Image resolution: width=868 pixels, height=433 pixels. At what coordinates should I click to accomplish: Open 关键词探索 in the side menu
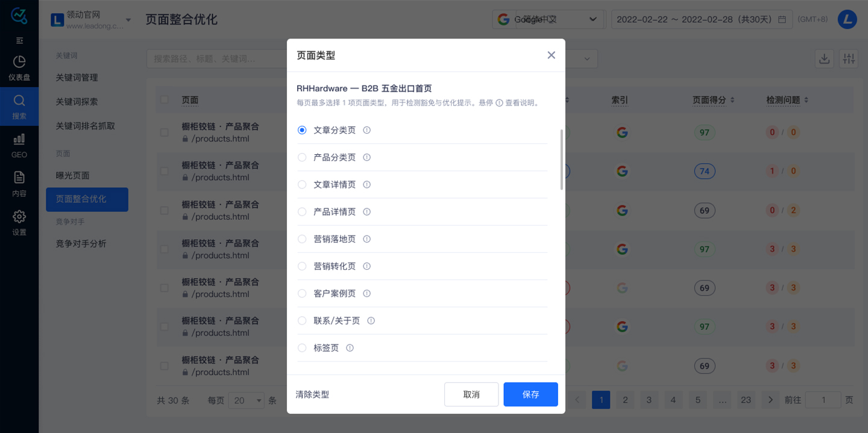click(x=77, y=102)
